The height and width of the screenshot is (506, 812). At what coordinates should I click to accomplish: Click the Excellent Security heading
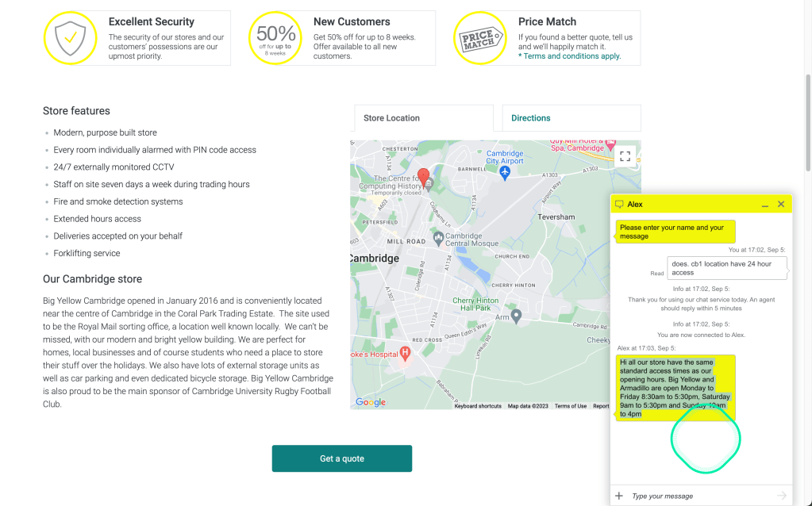pyautogui.click(x=152, y=21)
